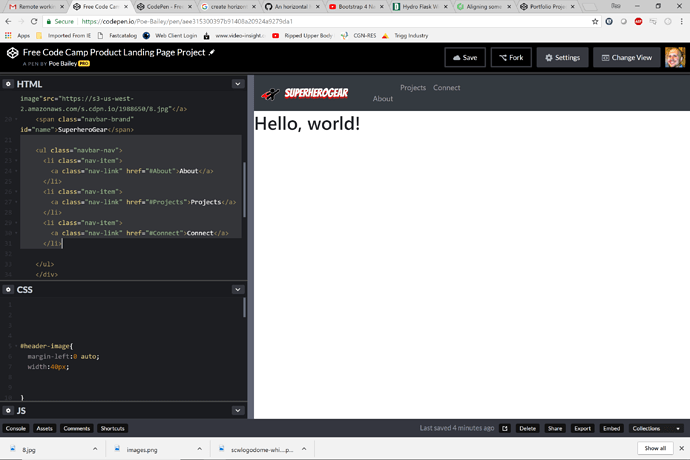The height and width of the screenshot is (460, 690).
Task: Click the HTML editor scrollbar
Action: pyautogui.click(x=244, y=189)
